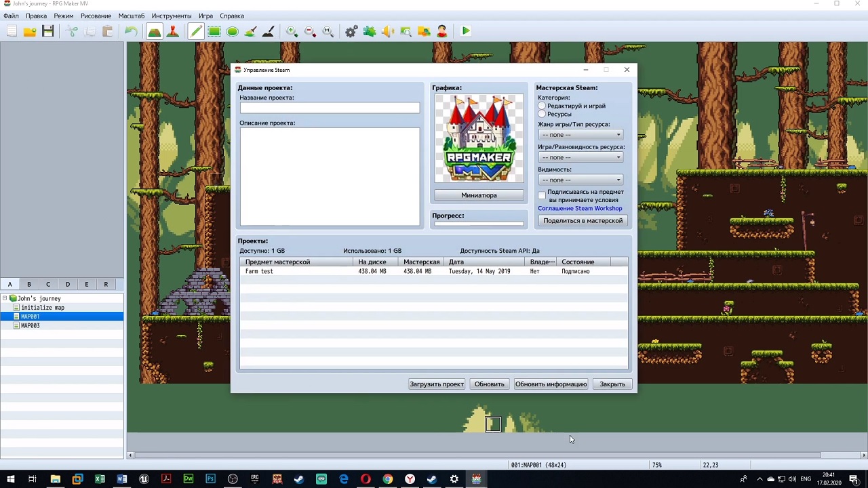Open the 'Инструменты' menu
The width and height of the screenshot is (868, 488).
click(x=171, y=16)
